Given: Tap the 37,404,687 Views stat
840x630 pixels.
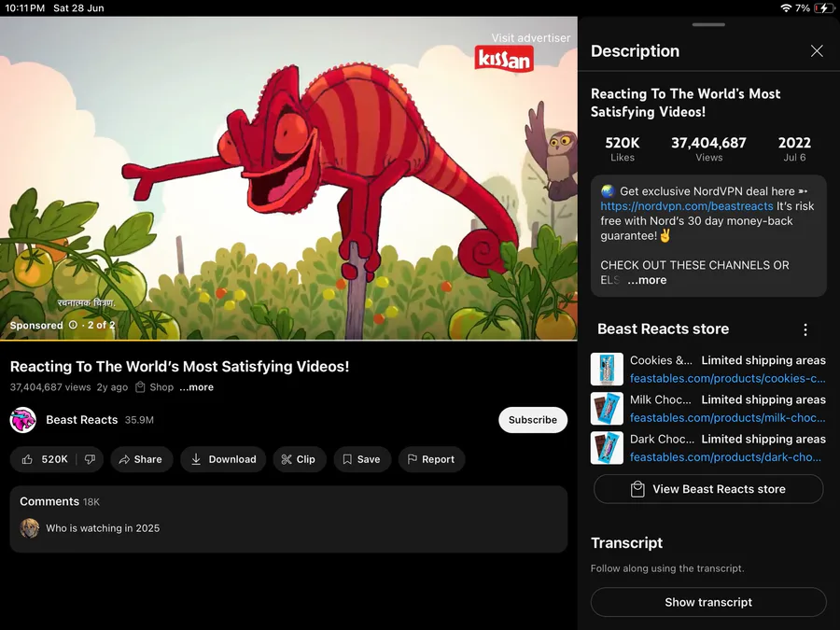Looking at the screenshot, I should 708,148.
